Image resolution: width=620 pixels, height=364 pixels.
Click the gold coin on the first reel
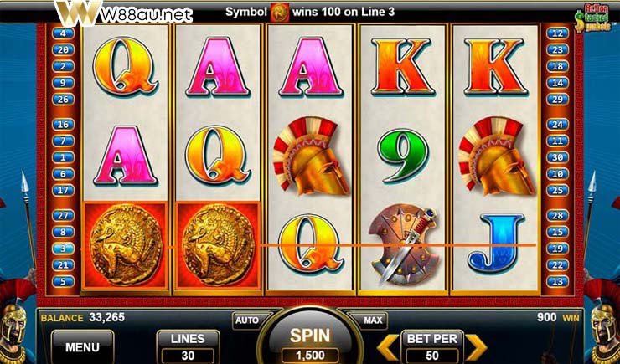126,245
